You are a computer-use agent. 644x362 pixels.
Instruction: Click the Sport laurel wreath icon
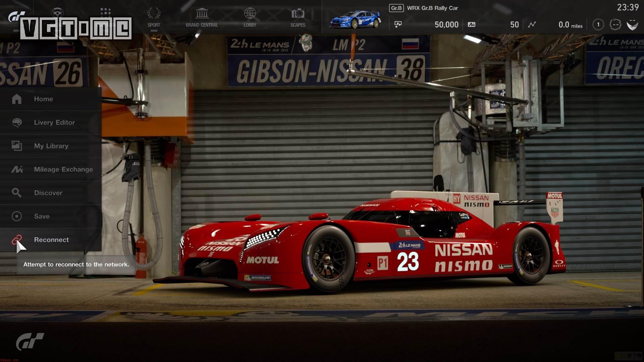[x=154, y=13]
